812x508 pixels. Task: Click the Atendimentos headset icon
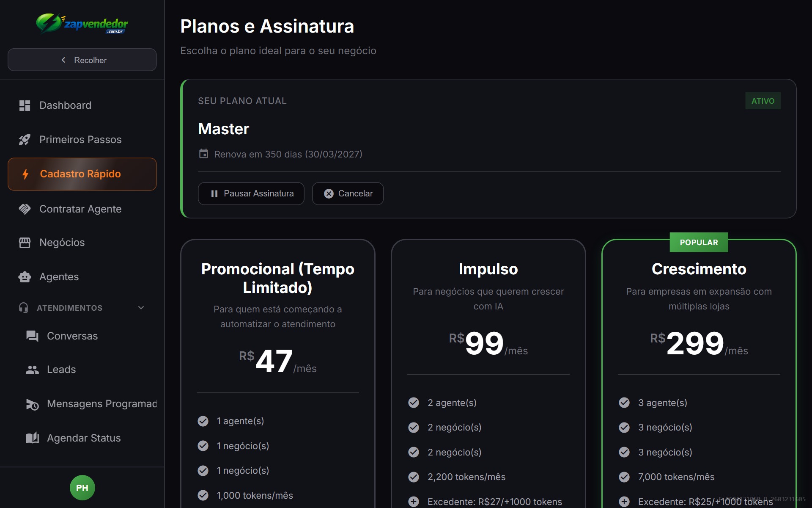[24, 308]
